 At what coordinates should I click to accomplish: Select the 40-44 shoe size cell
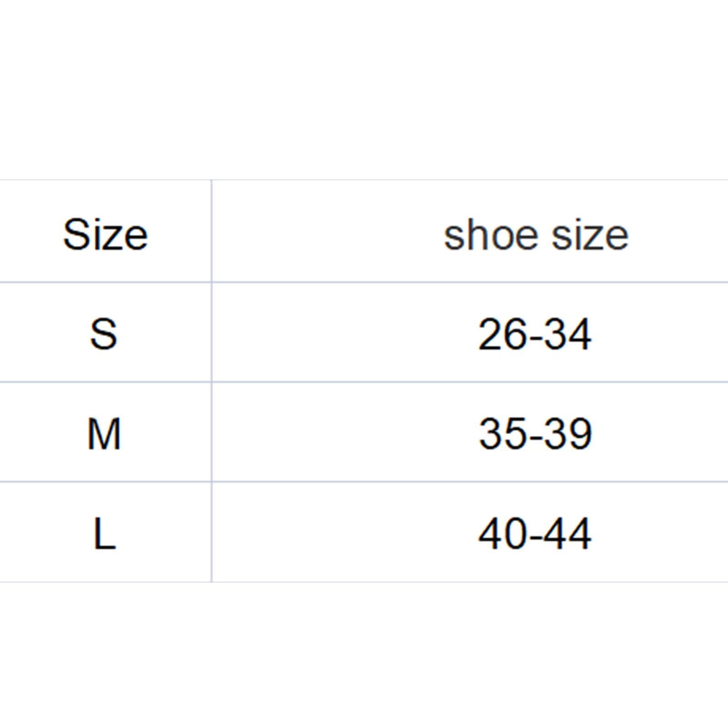pyautogui.click(x=535, y=534)
